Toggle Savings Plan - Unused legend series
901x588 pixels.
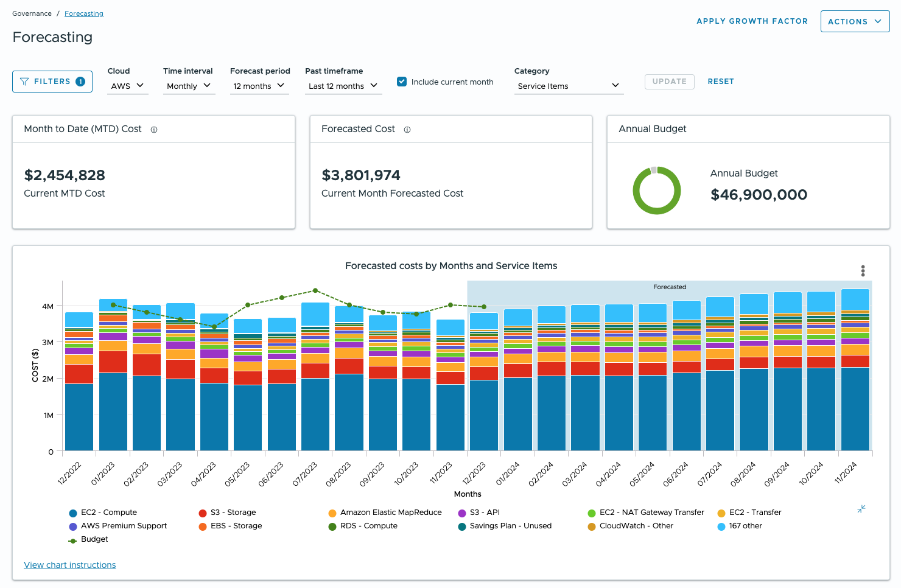505,526
